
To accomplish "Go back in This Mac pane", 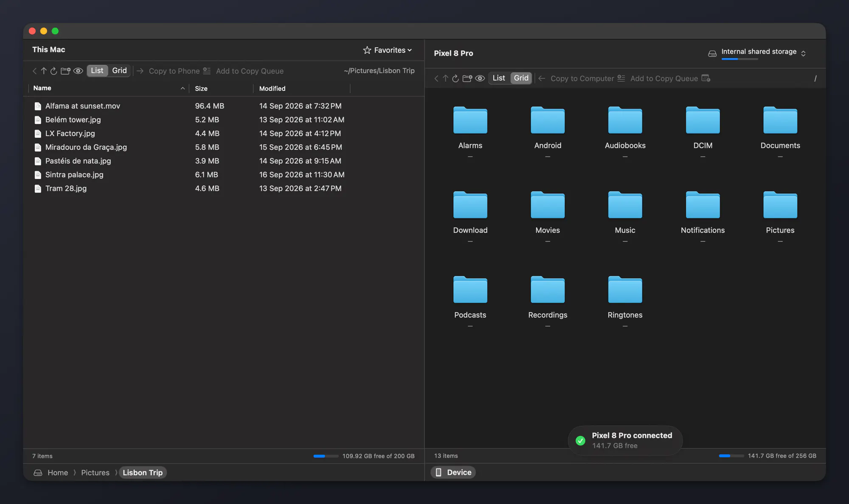I will tap(35, 71).
